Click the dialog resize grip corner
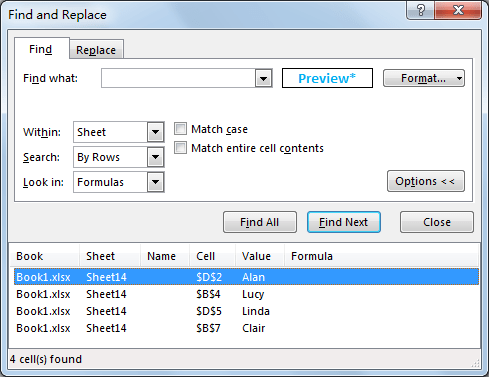 coord(476,363)
